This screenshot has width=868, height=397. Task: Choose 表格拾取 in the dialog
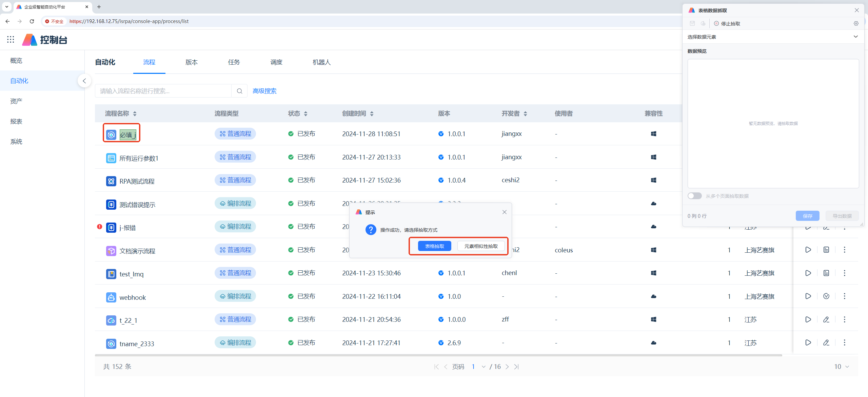tap(435, 246)
